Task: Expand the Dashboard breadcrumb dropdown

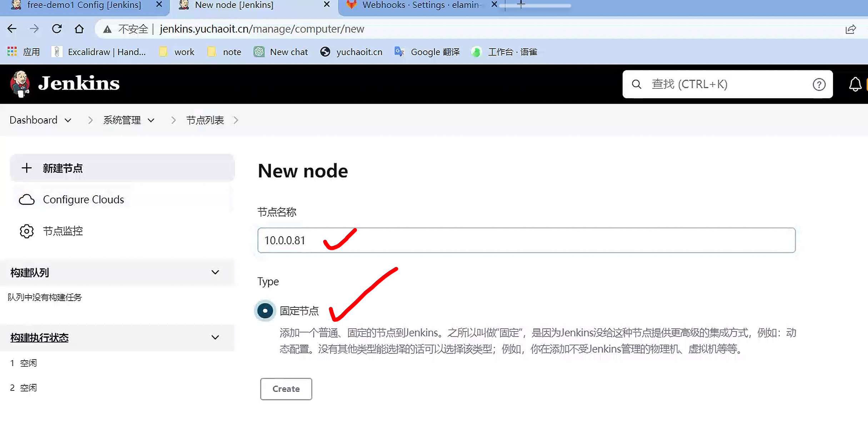Action: point(68,120)
